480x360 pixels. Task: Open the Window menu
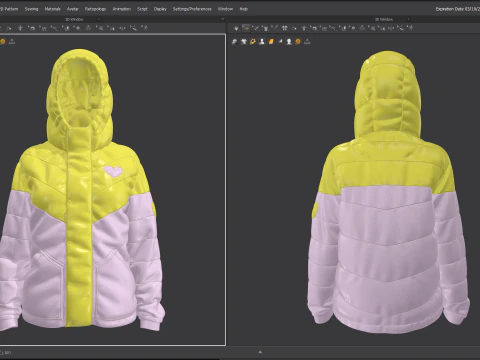click(x=225, y=9)
